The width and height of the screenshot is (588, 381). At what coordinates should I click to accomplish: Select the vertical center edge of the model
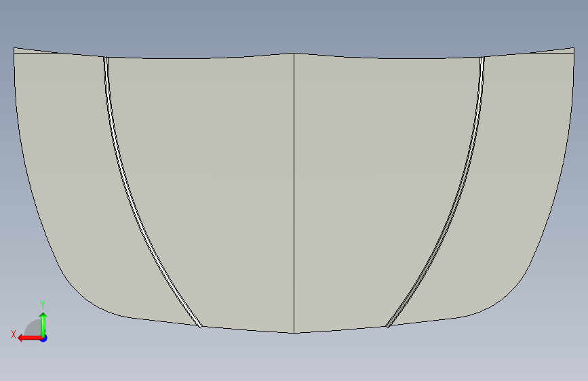294,193
